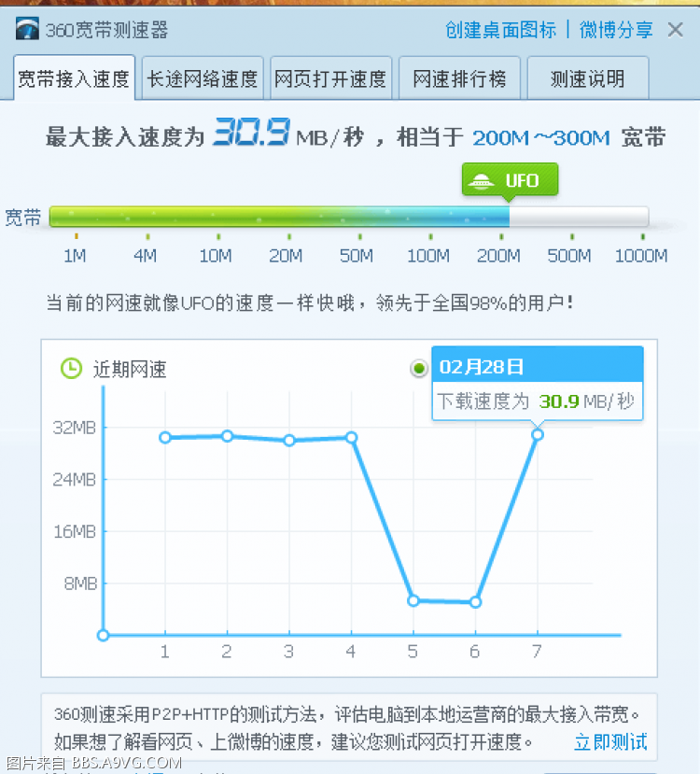The image size is (700, 774).
Task: Click the 360 speed tester app icon
Action: tap(27, 29)
